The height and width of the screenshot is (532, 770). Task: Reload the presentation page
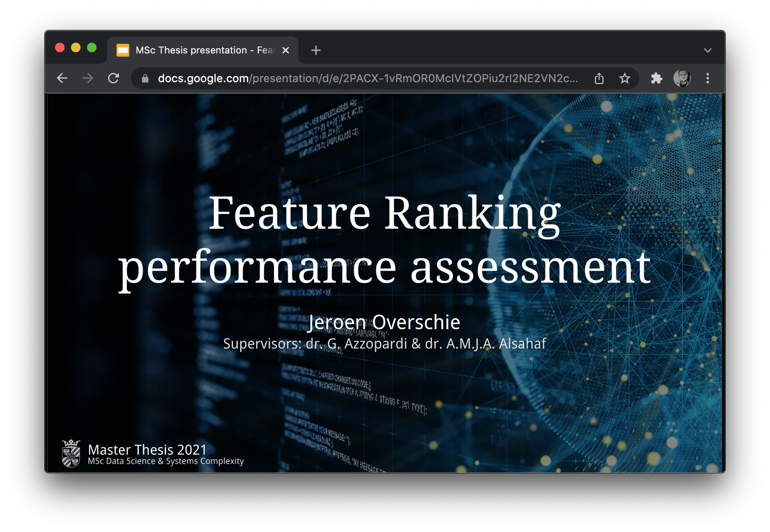pos(114,78)
